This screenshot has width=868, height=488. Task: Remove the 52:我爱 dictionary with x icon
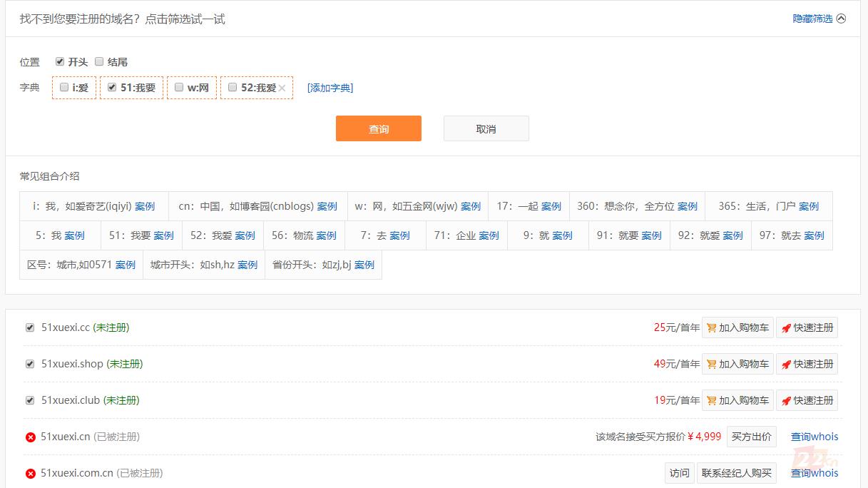[x=282, y=88]
